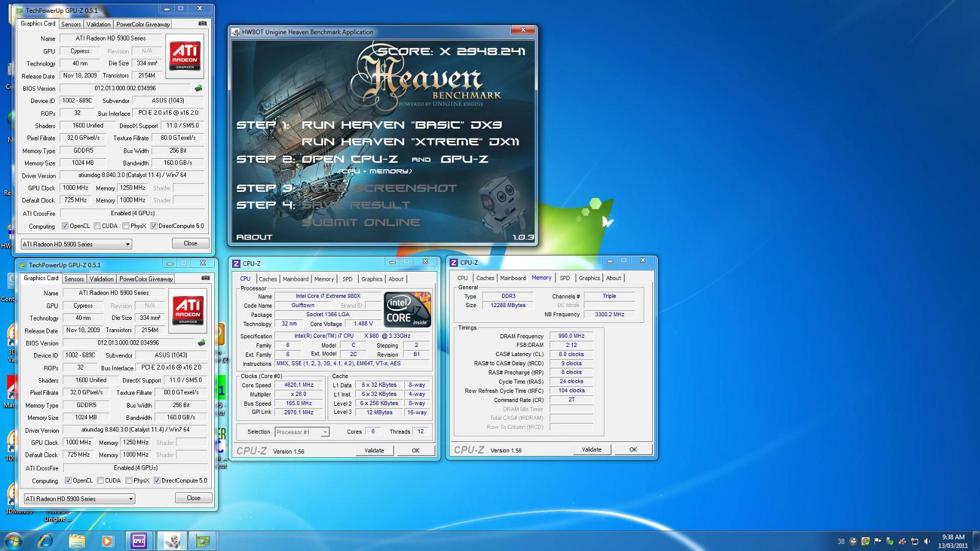
Task: Toggle DirectCompute 5.0 checkbox in top GPU-Z
Action: 154,226
